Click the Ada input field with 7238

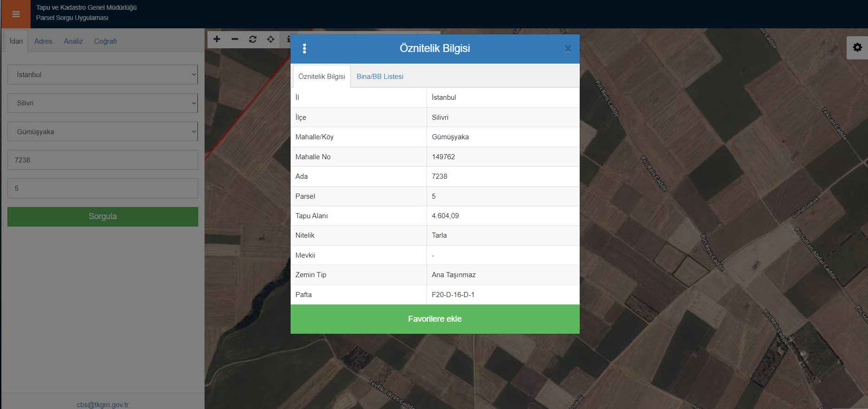(103, 160)
